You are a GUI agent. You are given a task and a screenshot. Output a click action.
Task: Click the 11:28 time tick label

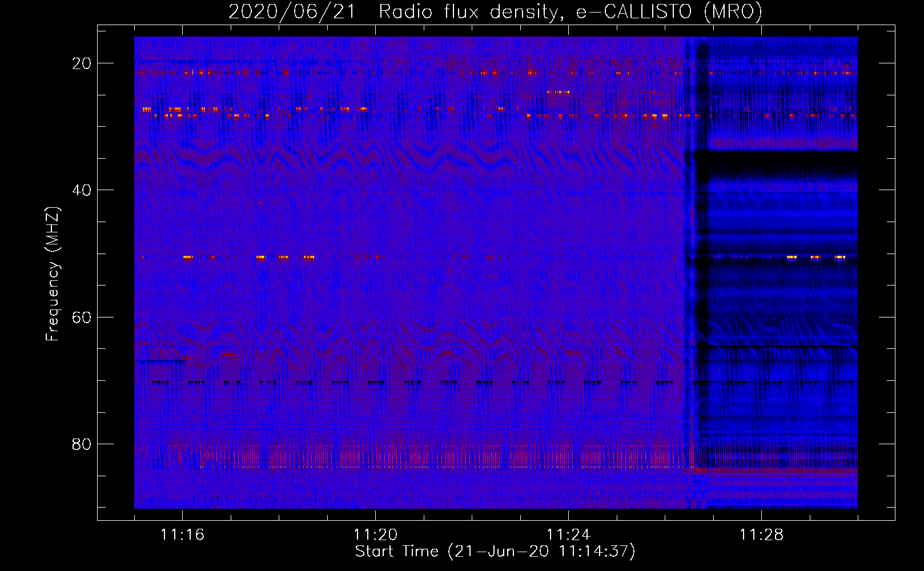pyautogui.click(x=761, y=534)
